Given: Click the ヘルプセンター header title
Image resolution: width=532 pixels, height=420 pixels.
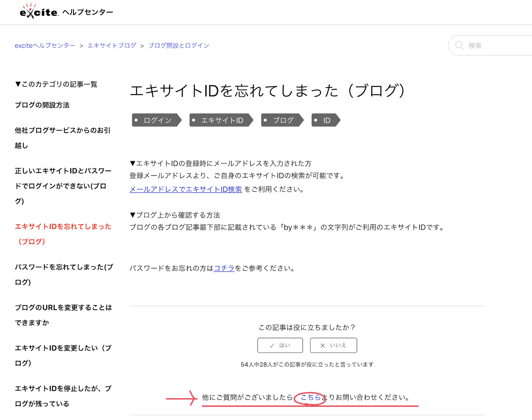Looking at the screenshot, I should pyautogui.click(x=88, y=12).
